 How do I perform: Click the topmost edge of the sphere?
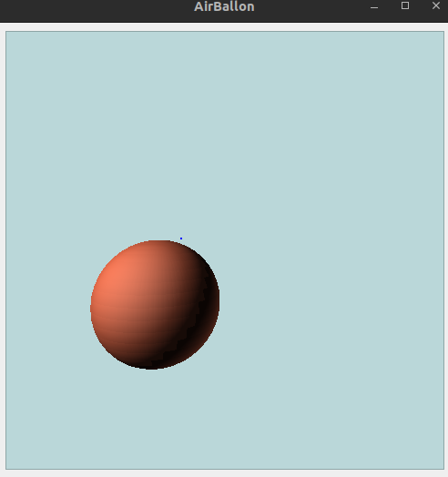(158, 241)
